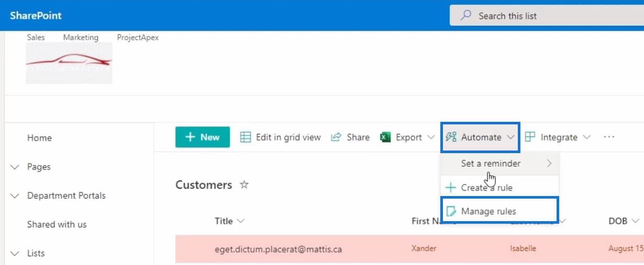Click the SharePoint app title
This screenshot has height=265, width=644.
pos(36,15)
